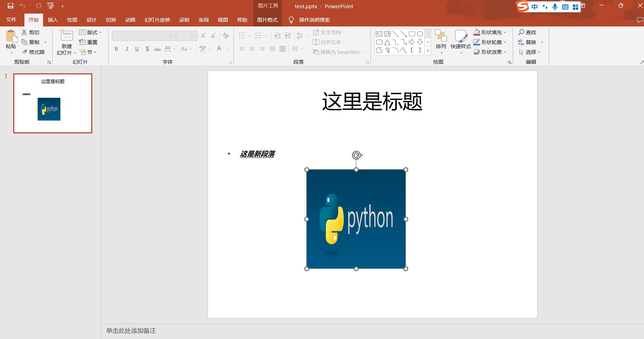Apply Shape Outline (形状轮廓)
Screen dimensions: 644x339
(x=489, y=42)
